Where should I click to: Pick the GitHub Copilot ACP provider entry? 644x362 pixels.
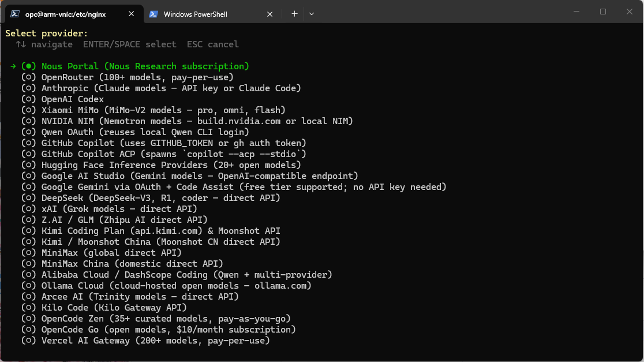(x=173, y=154)
